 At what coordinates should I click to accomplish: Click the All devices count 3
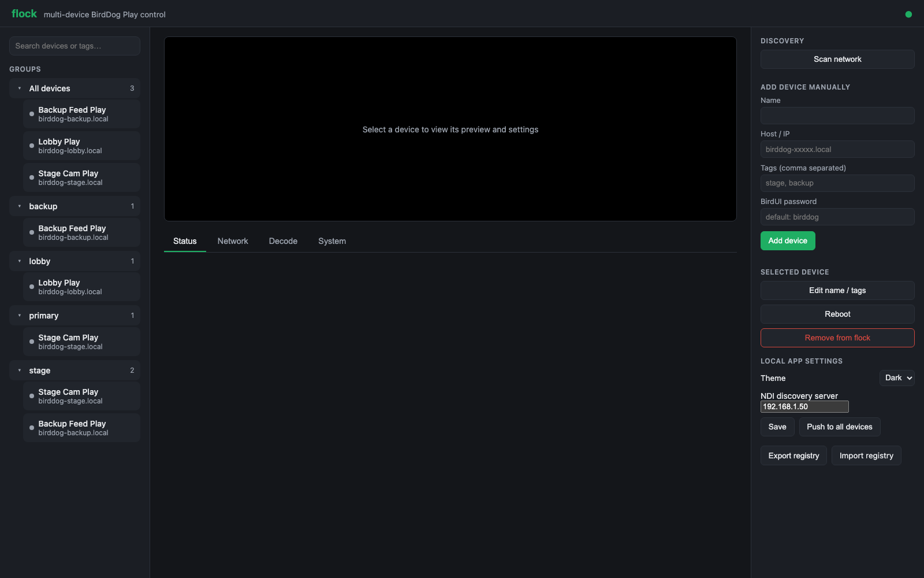coord(132,88)
